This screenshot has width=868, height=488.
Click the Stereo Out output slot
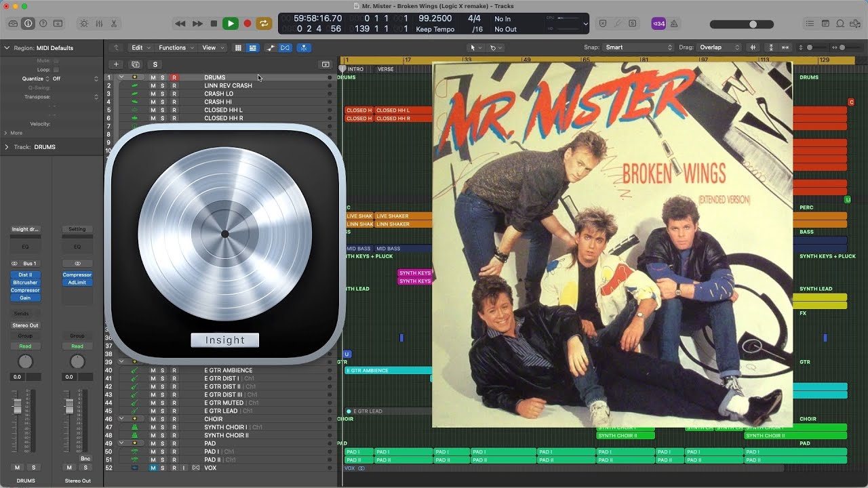[x=25, y=325]
